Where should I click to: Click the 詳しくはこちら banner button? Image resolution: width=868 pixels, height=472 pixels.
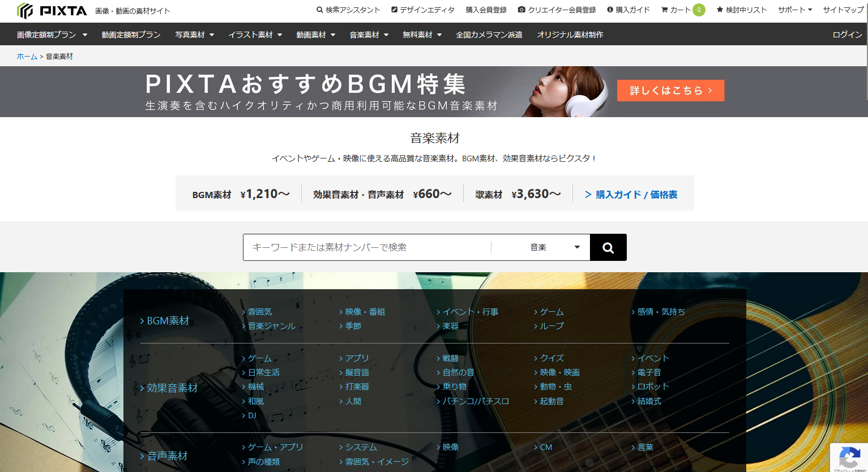pyautogui.click(x=670, y=91)
